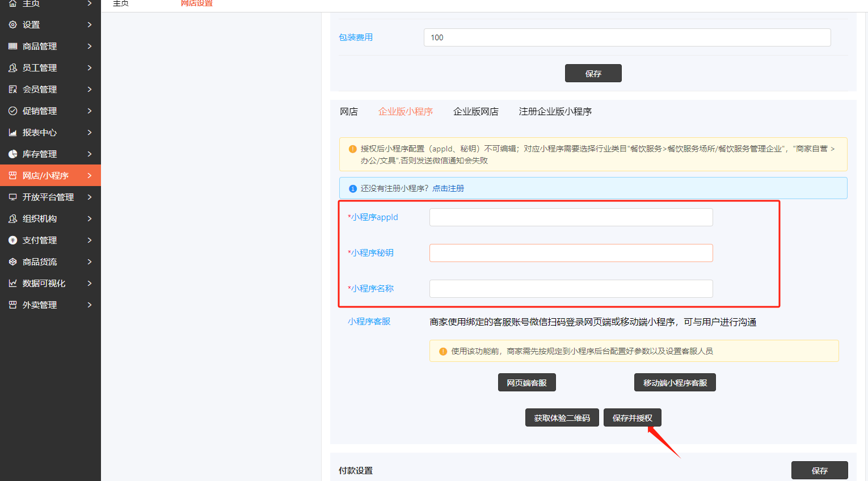Screen dimensions: 868x481
Task: Expand the 外卖管理 chevron arrow
Action: point(90,305)
